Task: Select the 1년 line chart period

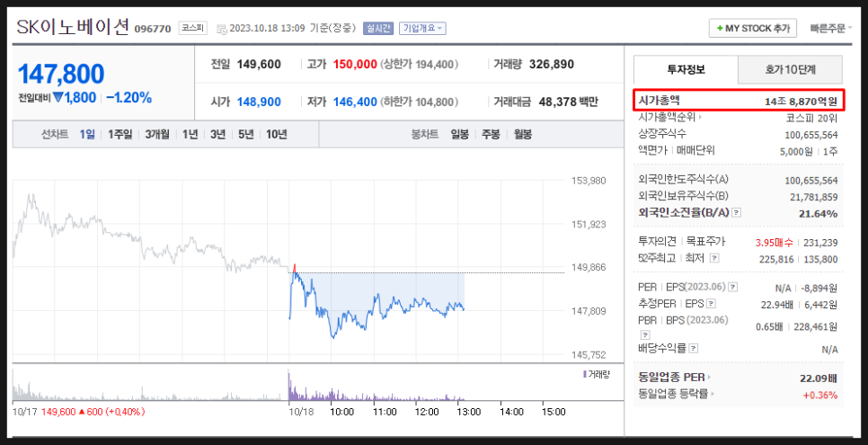Action: coord(190,134)
